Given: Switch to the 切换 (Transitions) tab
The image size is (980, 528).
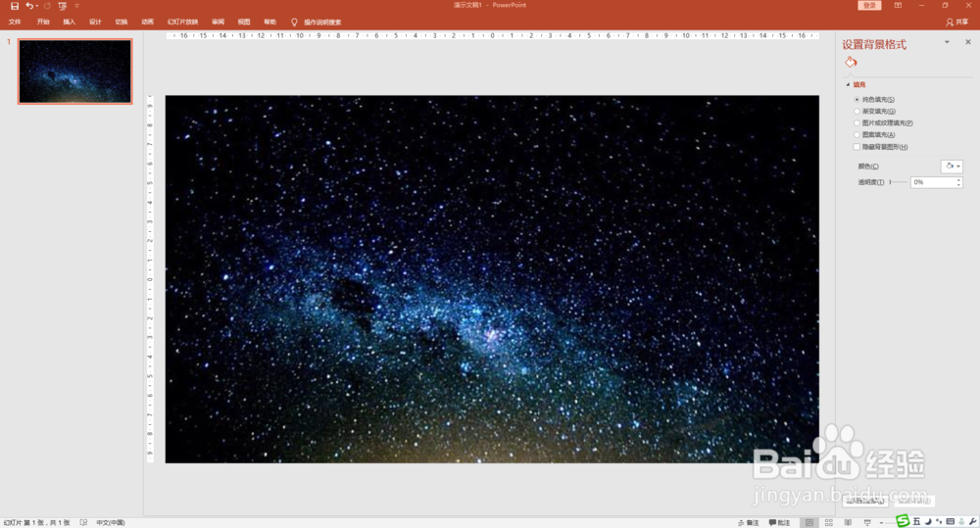Looking at the screenshot, I should (x=122, y=22).
